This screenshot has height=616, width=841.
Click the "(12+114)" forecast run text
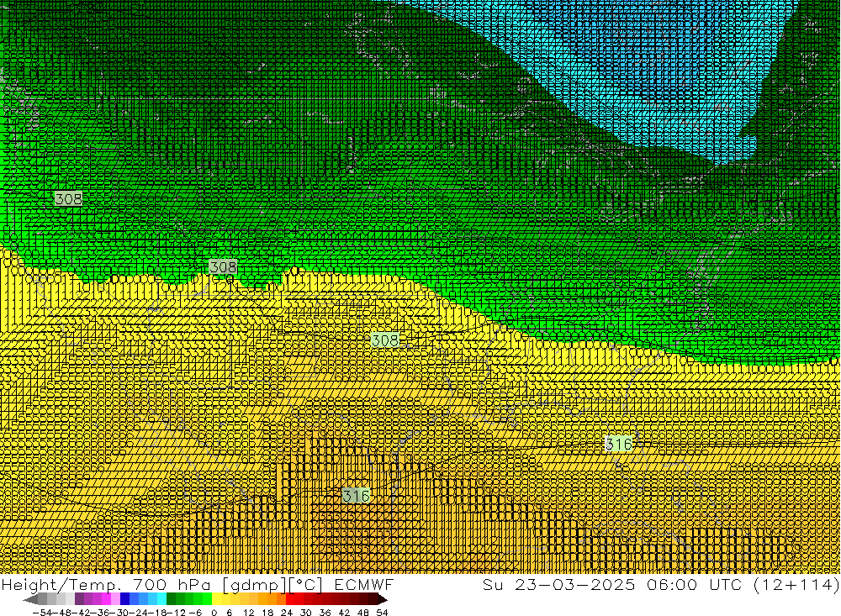click(796, 585)
